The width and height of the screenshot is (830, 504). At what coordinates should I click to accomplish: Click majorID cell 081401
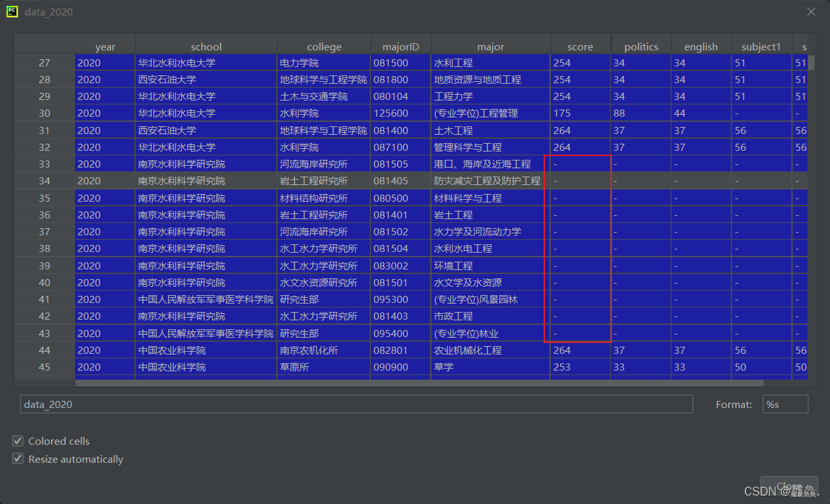pyautogui.click(x=401, y=215)
